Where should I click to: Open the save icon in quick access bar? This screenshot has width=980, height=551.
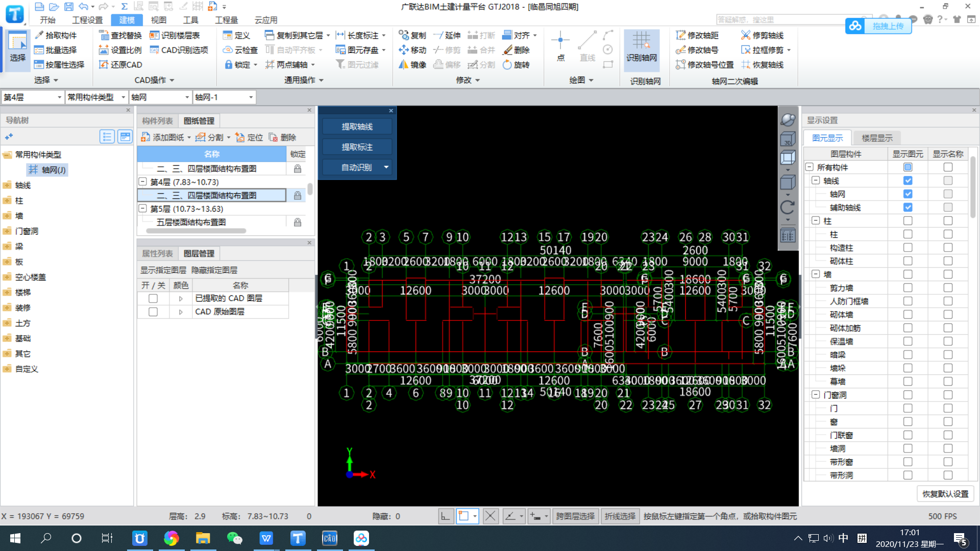[69, 7]
